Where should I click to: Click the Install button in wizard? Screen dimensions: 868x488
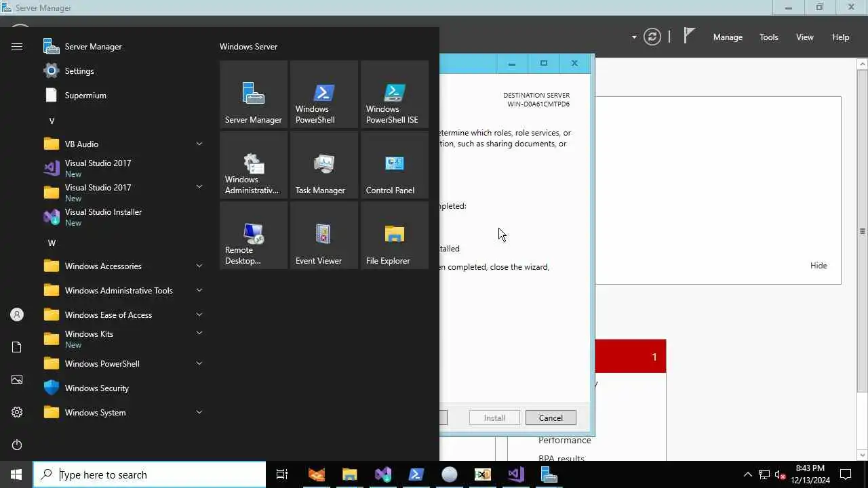tap(494, 418)
